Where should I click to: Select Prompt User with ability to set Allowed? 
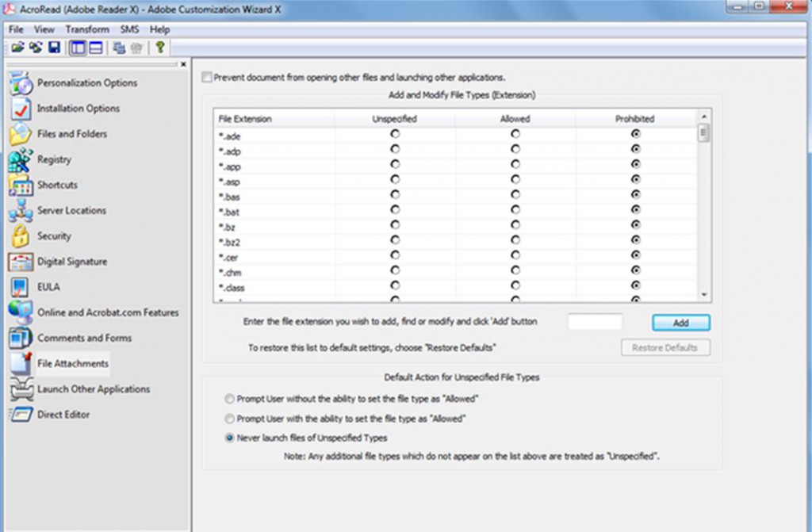click(229, 419)
